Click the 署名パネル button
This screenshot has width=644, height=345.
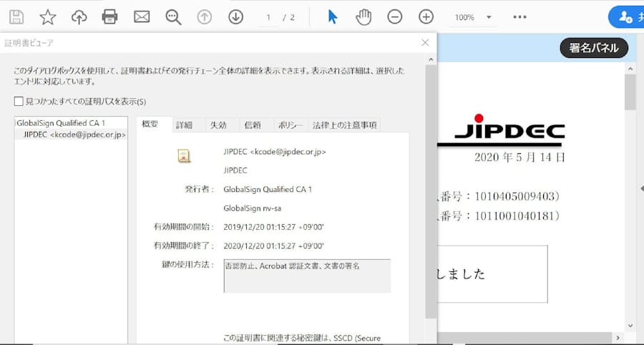(594, 48)
